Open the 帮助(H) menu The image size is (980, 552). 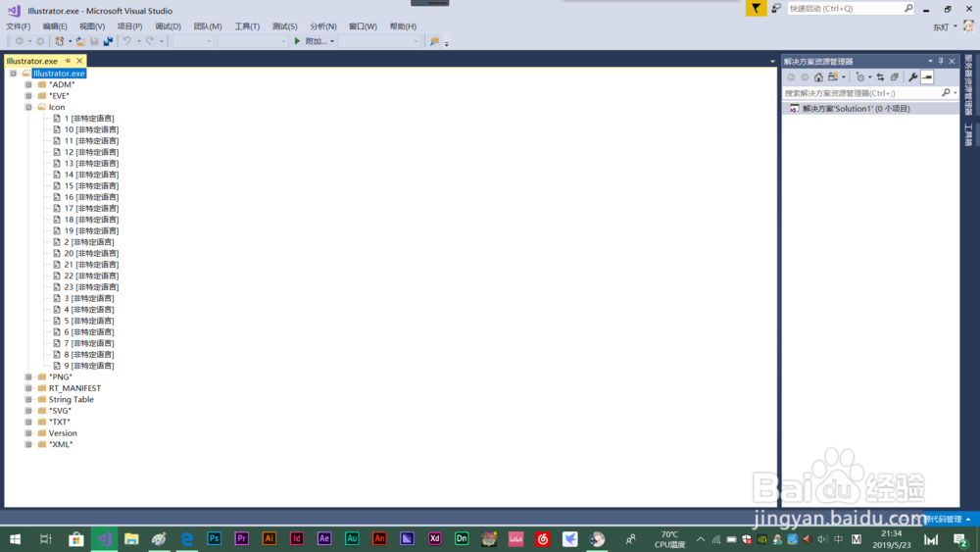(403, 26)
